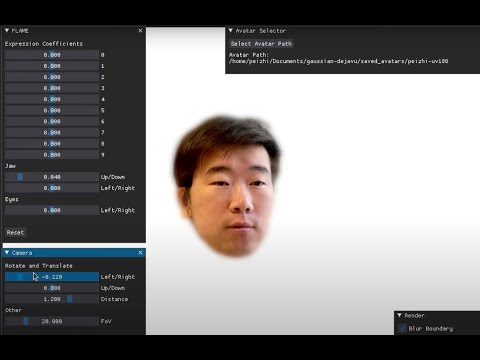Viewport: 480px width, 360px height.
Task: Click the Jaw Up/Down slider
Action: (52, 177)
